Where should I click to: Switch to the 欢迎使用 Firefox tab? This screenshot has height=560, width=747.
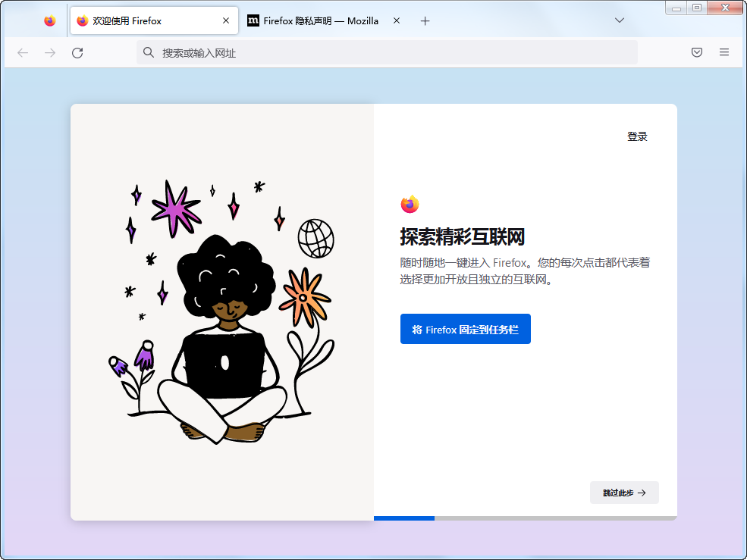point(144,21)
